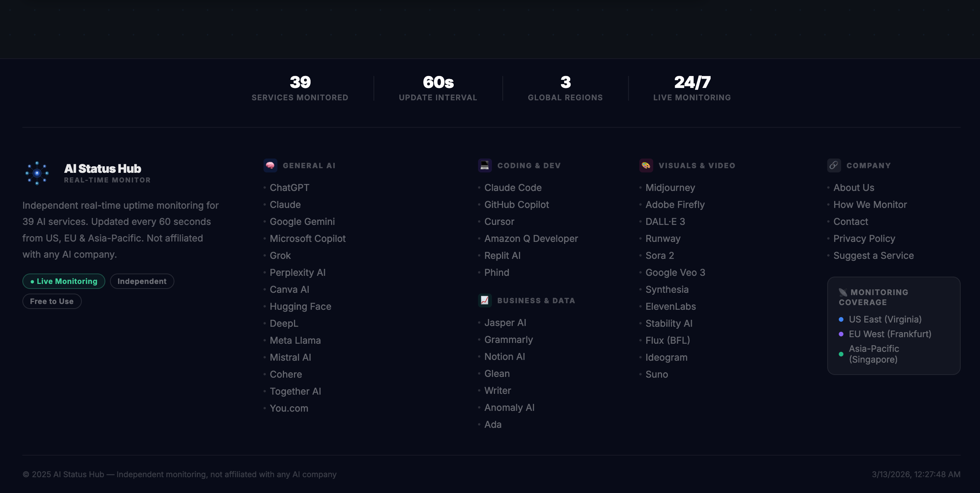Screen dimensions: 980x493
Task: Open the Privacy Policy link
Action: coord(864,238)
